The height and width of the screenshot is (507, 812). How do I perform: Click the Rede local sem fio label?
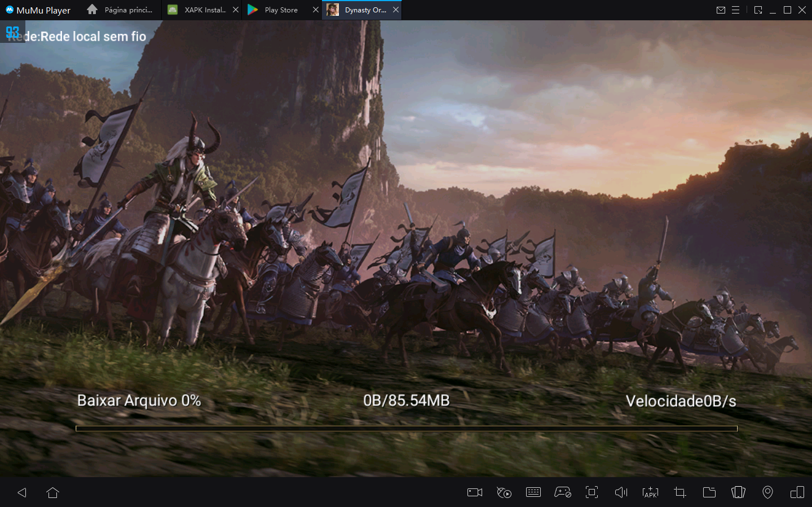pyautogui.click(x=94, y=37)
